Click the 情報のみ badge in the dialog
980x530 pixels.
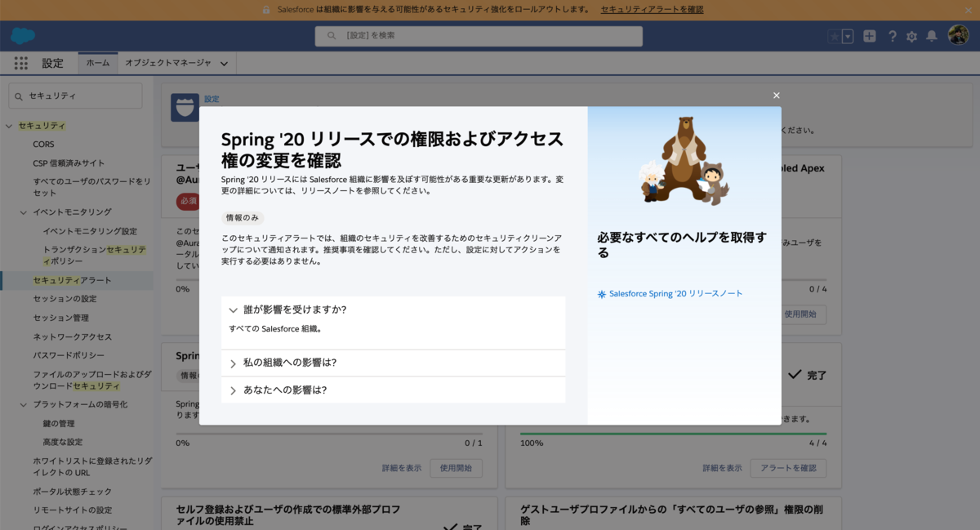pos(243,218)
